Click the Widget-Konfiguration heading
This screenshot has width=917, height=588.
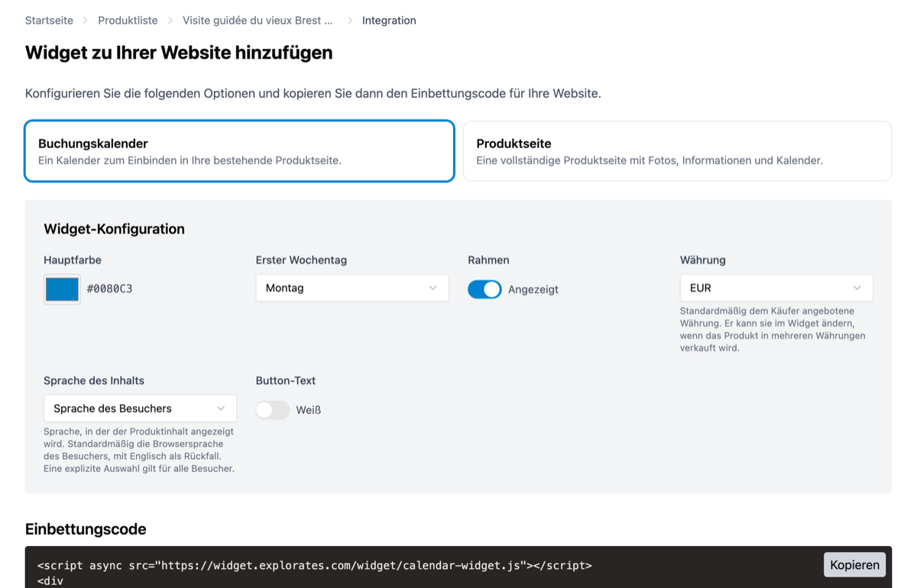(115, 229)
